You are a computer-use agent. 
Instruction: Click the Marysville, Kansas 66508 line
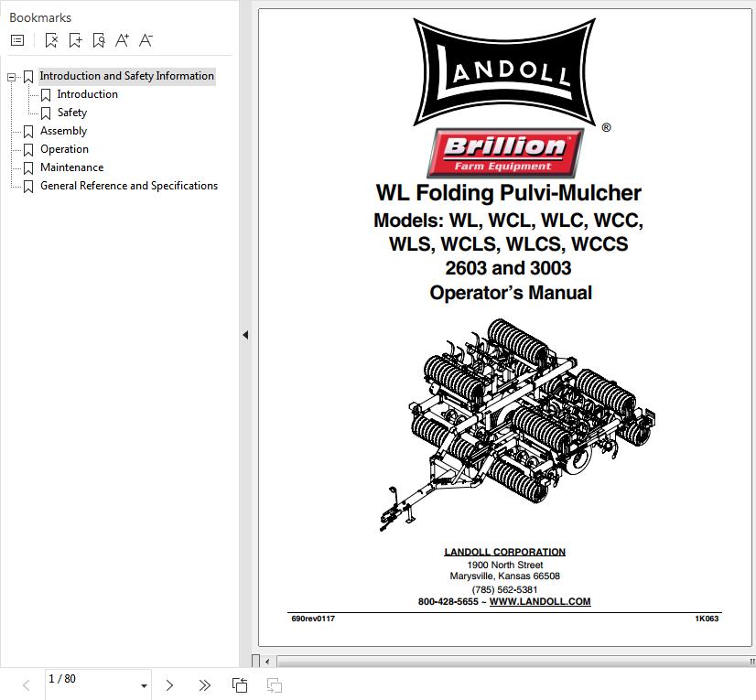(505, 576)
